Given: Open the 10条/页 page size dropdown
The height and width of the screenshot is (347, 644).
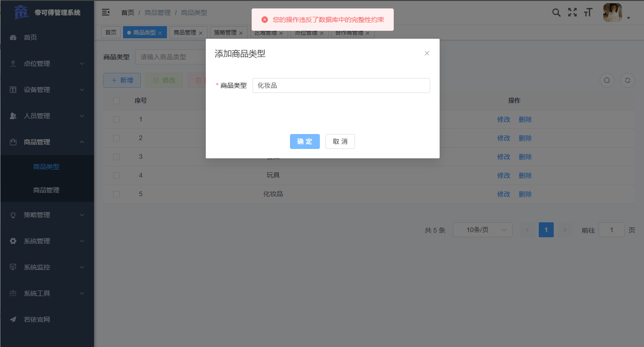Looking at the screenshot, I should (483, 229).
